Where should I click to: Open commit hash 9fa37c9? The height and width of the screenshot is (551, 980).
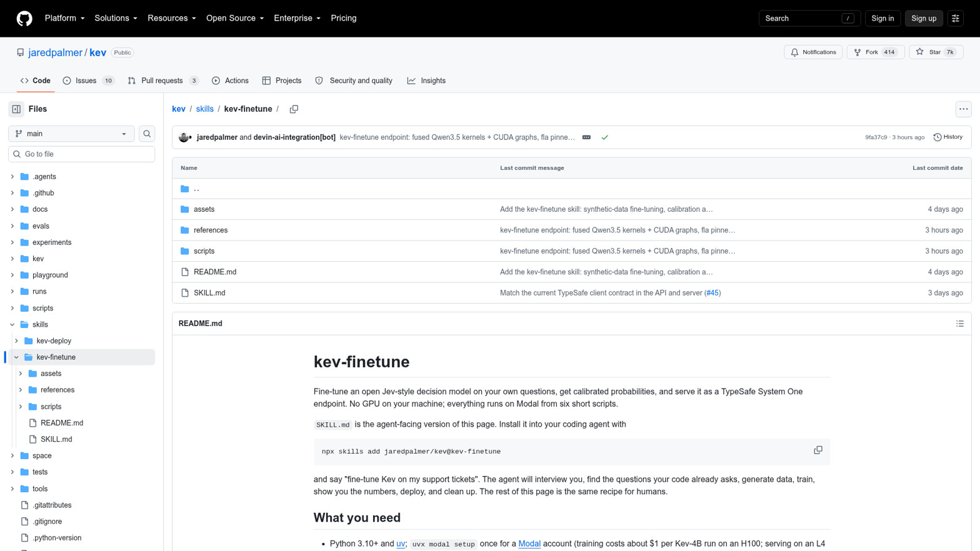(876, 137)
